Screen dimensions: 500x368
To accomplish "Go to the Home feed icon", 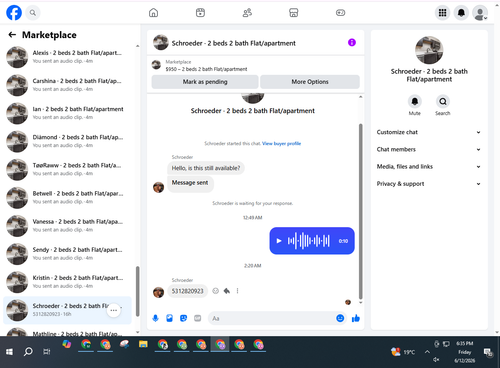I will coord(153,13).
